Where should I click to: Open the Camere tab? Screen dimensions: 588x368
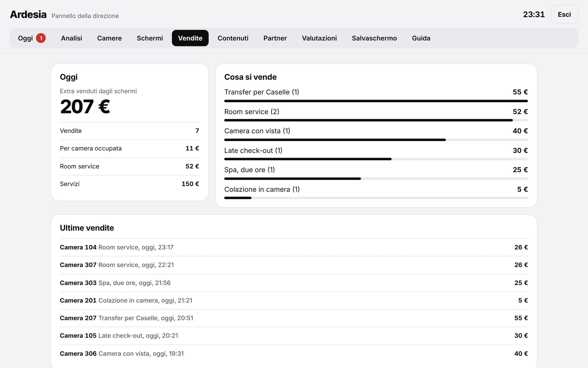click(110, 38)
